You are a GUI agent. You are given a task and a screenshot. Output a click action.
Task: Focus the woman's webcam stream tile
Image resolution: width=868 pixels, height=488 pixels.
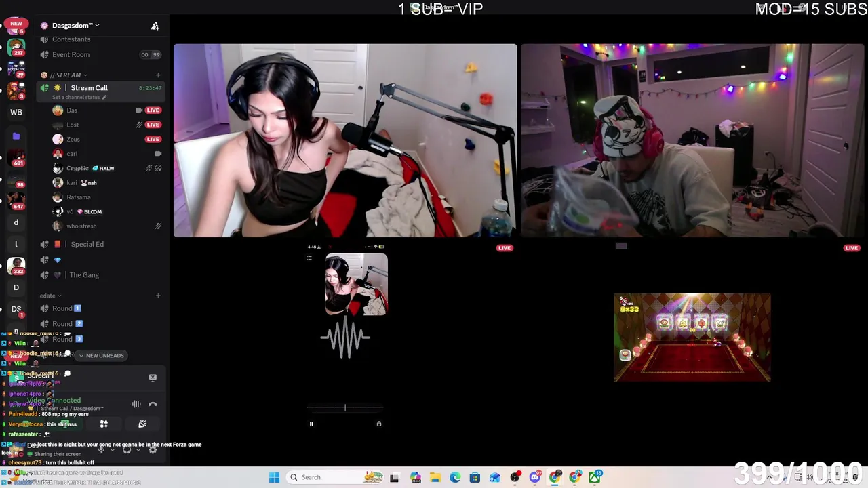(345, 141)
